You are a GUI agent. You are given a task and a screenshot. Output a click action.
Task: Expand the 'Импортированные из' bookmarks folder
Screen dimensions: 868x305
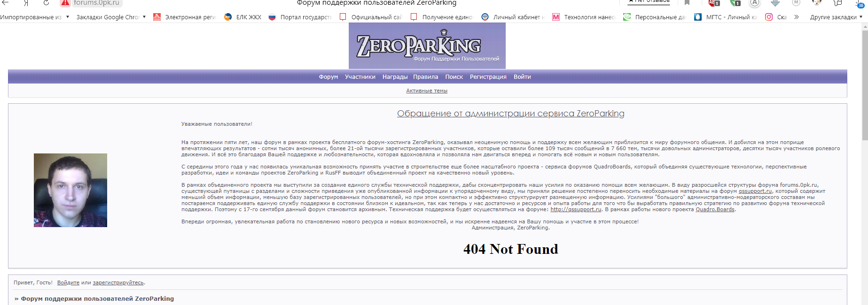[x=35, y=17]
